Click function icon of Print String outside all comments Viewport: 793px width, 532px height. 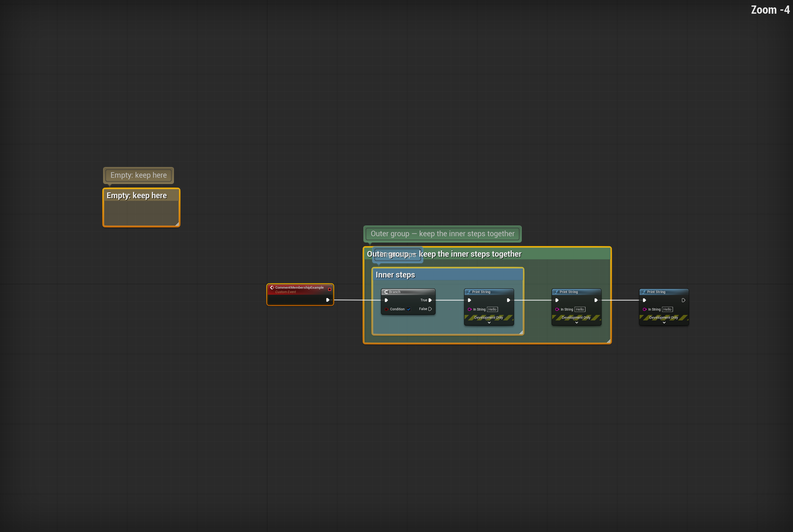[644, 292]
